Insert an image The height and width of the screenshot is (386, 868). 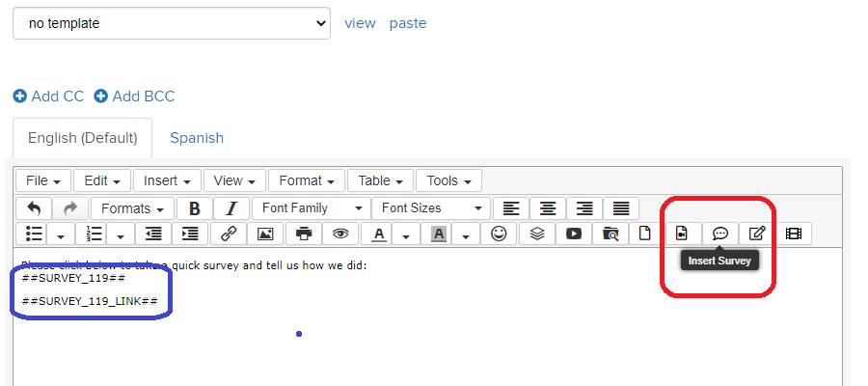tap(266, 234)
